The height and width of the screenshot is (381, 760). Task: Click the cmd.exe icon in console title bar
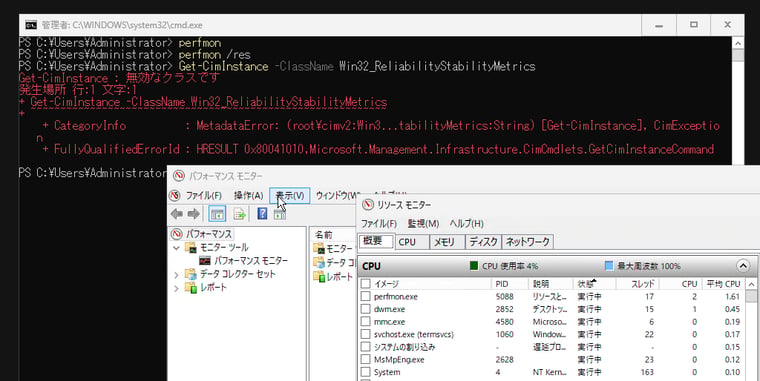[x=31, y=25]
